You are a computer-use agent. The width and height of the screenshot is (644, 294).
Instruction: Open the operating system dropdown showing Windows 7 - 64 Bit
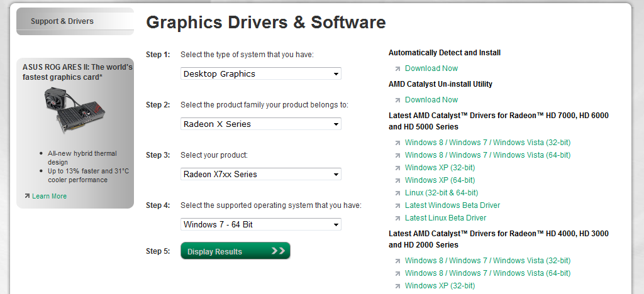pos(261,224)
